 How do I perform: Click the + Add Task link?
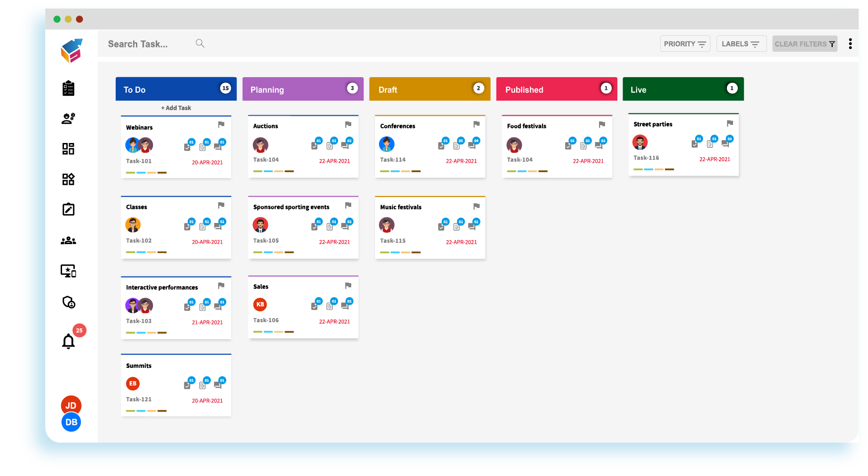[x=176, y=108]
